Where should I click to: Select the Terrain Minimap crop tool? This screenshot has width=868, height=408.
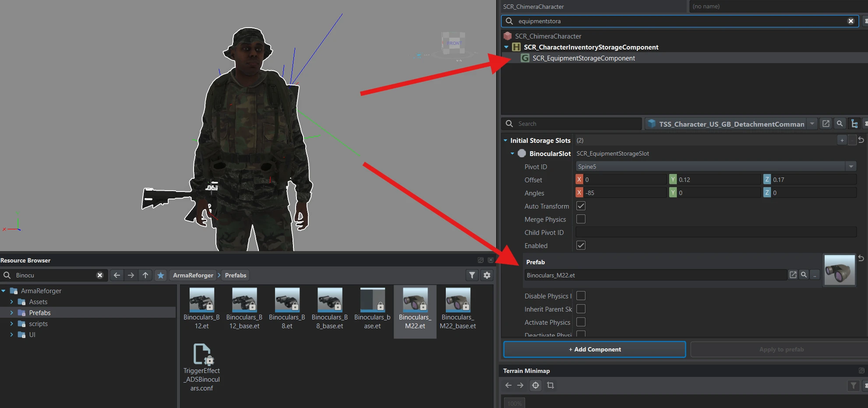(550, 385)
